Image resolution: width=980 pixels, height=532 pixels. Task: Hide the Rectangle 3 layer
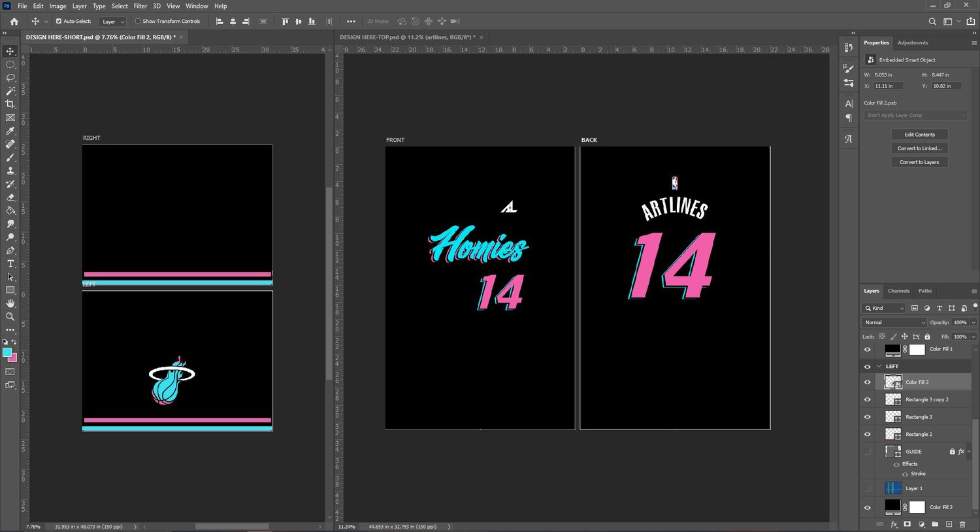(x=868, y=417)
